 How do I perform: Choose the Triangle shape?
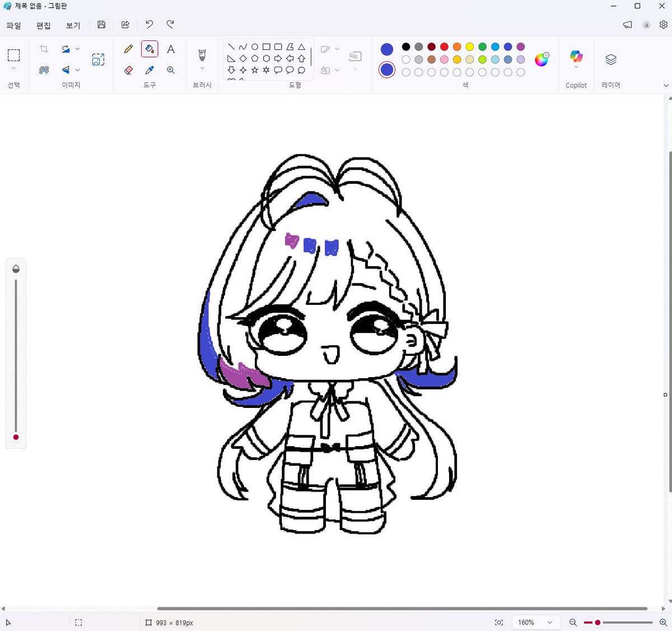[x=301, y=47]
